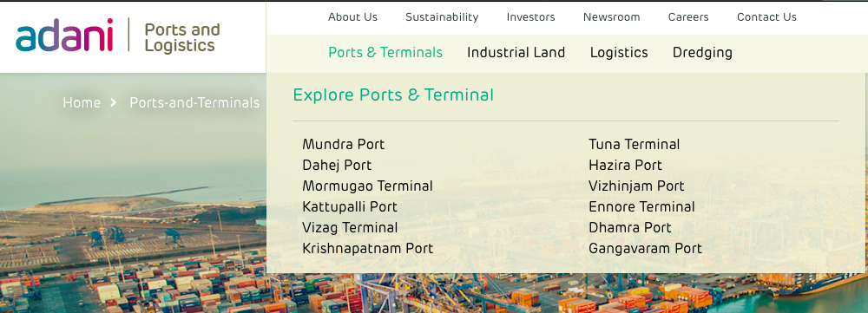Open the Newsroom link

[612, 17]
